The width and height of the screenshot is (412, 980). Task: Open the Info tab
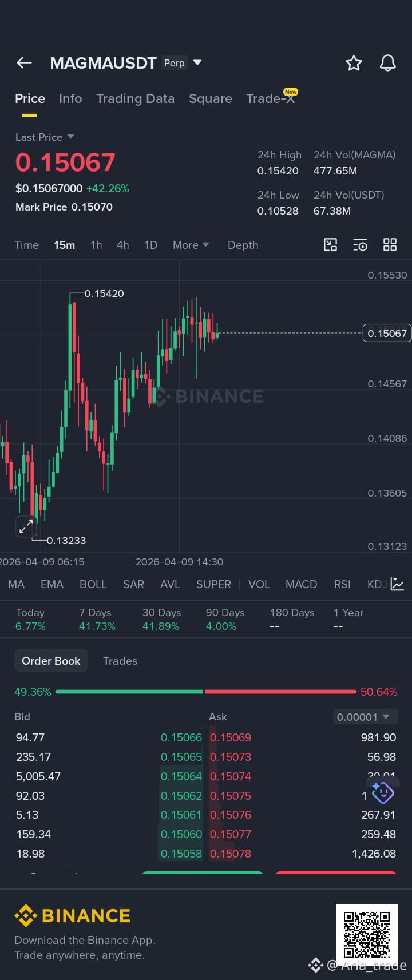(x=70, y=98)
